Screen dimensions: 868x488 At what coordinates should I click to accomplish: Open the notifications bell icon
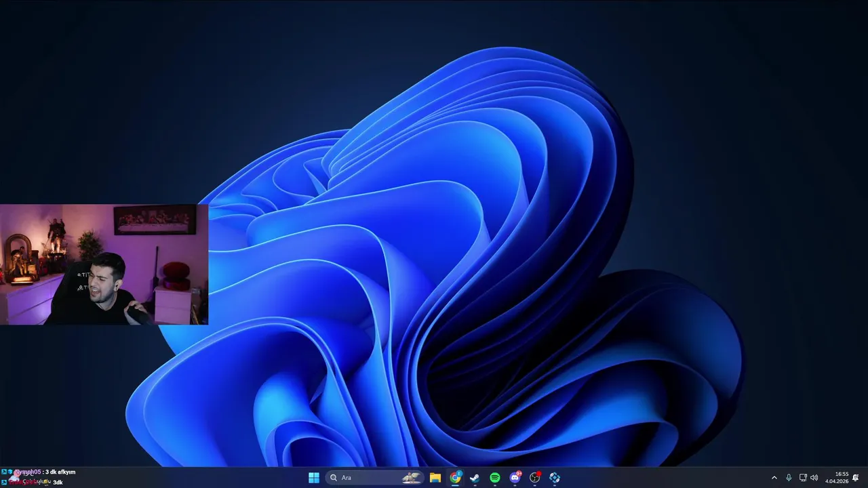[x=856, y=478]
